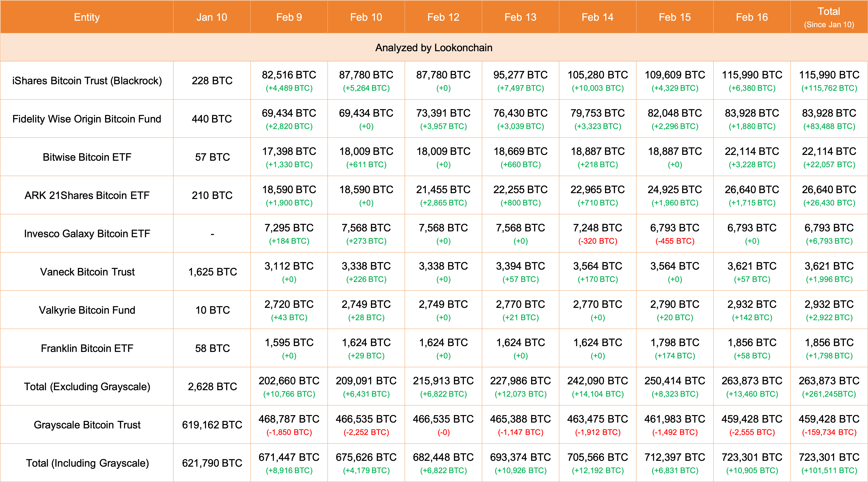The width and height of the screenshot is (868, 482).
Task: Click the red '(-0)' Grayscale Feb 12 value
Action: click(x=444, y=432)
